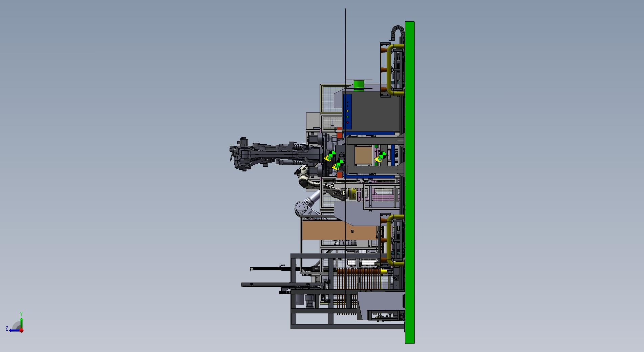Select the small brown panel inside the dark frame
Image resolution: width=644 pixels, height=352 pixels.
[363, 156]
